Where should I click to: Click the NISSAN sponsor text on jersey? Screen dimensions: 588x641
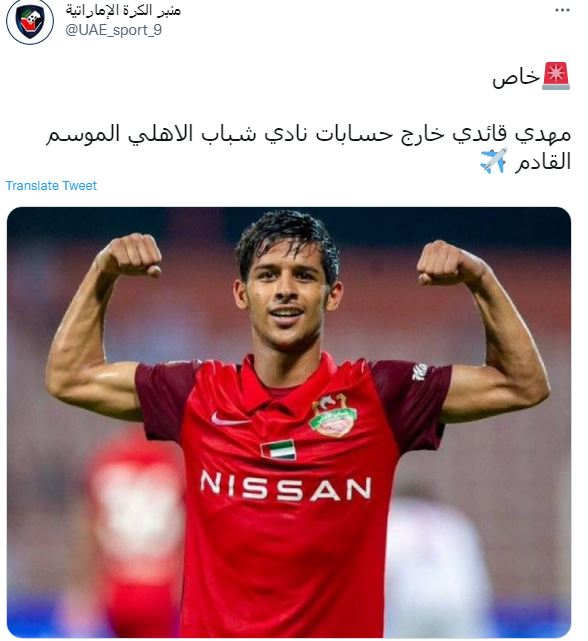click(x=286, y=486)
